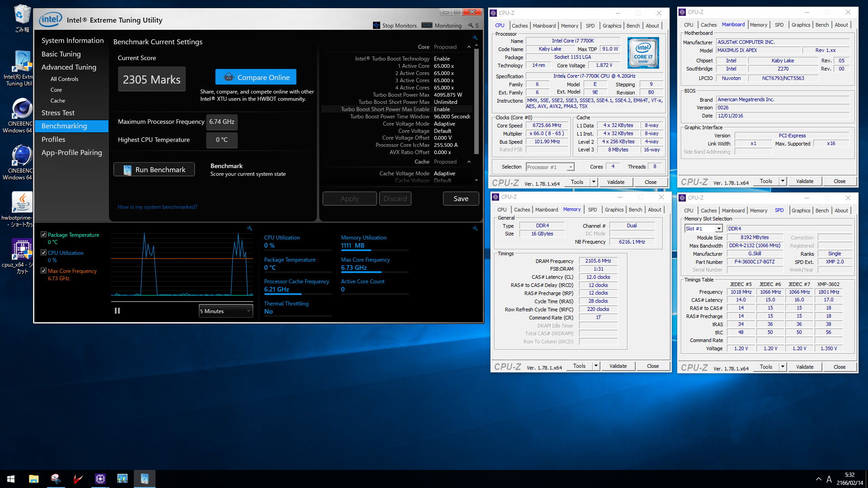Click the 2305 Marks score box
Screen dimensions: 868x488
click(x=152, y=80)
